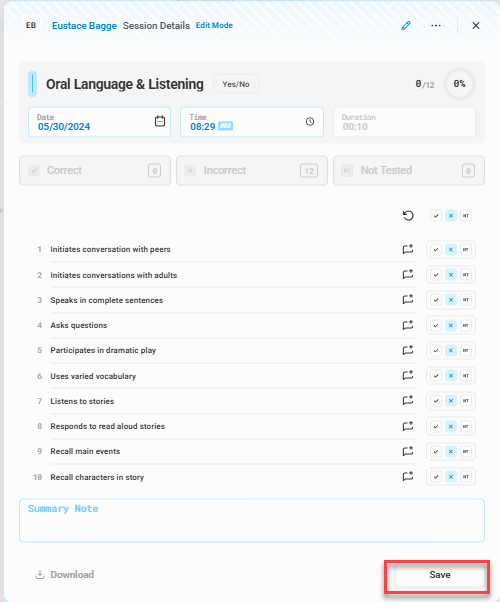
Task: Mark 'Speaks in complete sentences' as correct
Action: (x=436, y=300)
